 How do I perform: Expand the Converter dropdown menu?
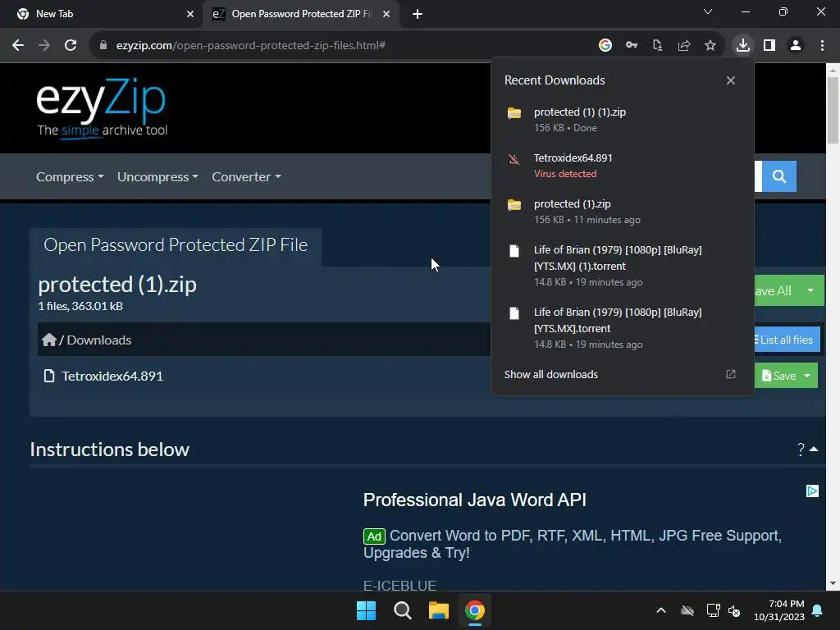pyautogui.click(x=246, y=177)
